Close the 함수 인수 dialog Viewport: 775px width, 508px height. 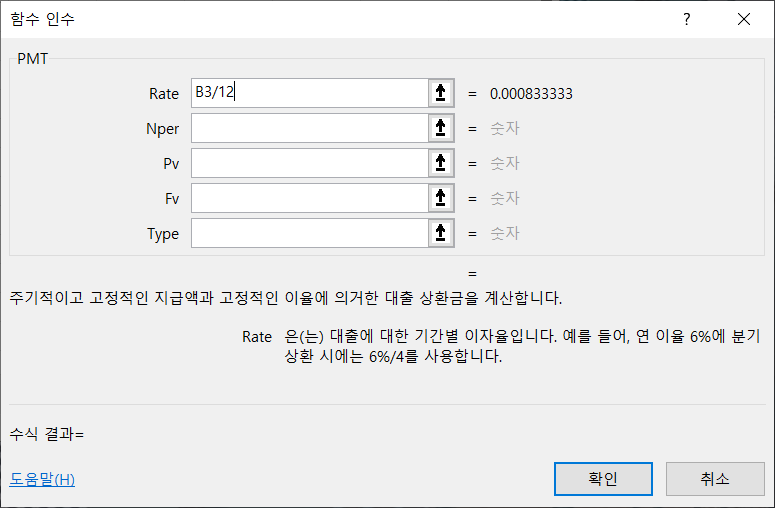744,19
